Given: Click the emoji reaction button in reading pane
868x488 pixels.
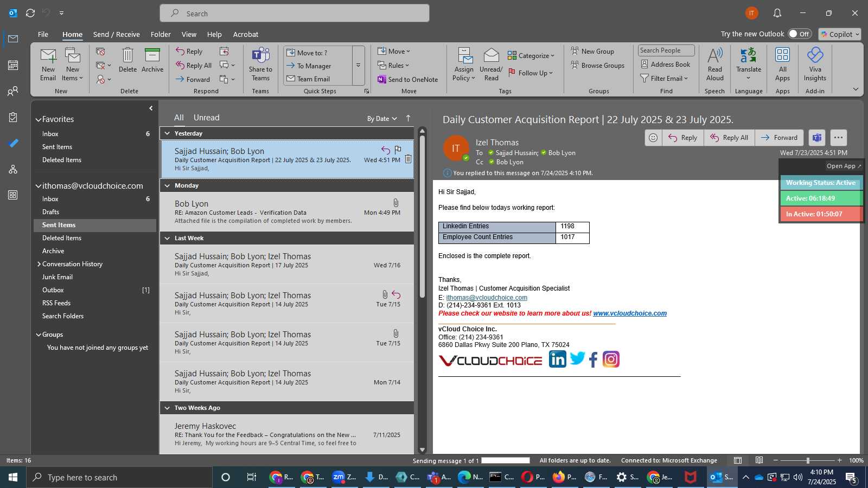Looking at the screenshot, I should coord(653,138).
